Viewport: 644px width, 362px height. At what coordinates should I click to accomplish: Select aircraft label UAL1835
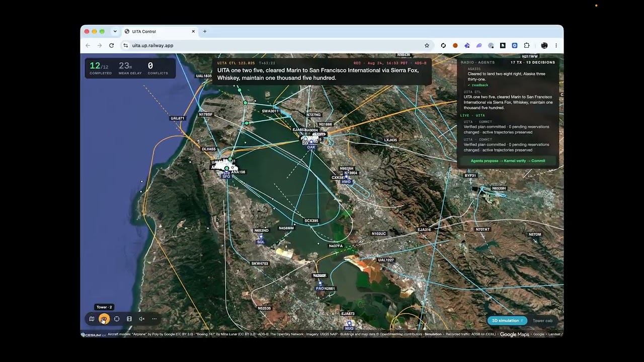(204, 76)
